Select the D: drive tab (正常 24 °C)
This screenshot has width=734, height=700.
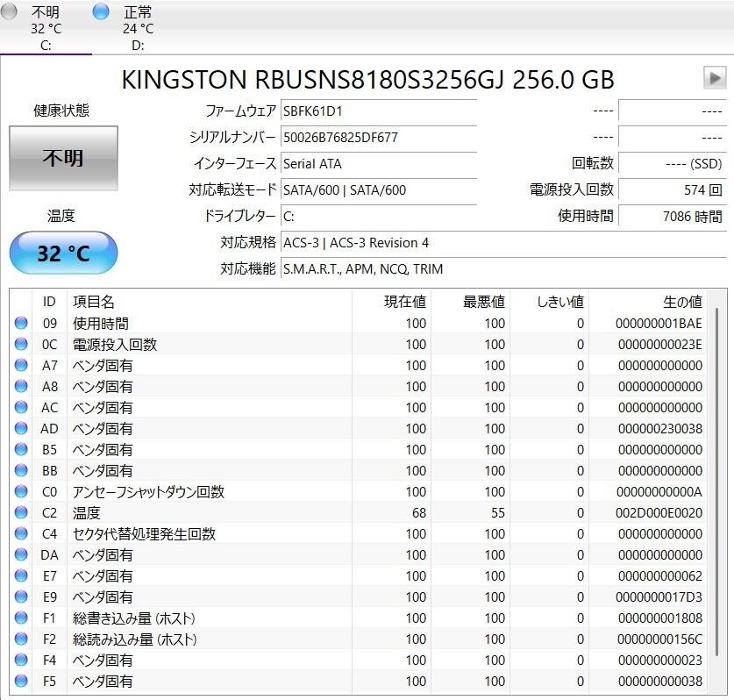[138, 27]
